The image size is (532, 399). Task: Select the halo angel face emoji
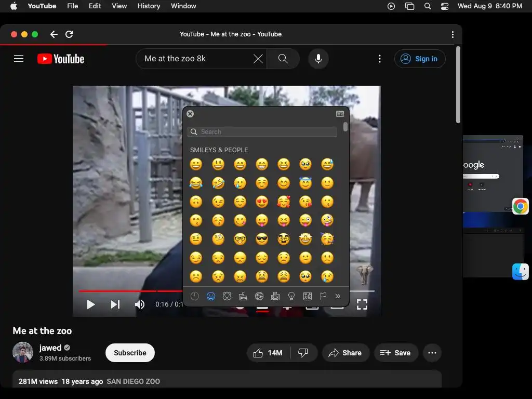pos(305,183)
